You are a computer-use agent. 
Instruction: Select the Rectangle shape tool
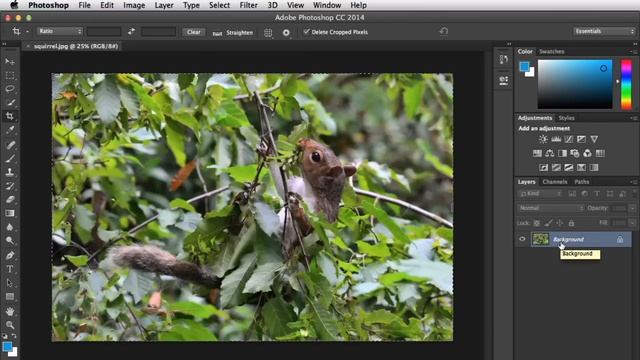10,297
